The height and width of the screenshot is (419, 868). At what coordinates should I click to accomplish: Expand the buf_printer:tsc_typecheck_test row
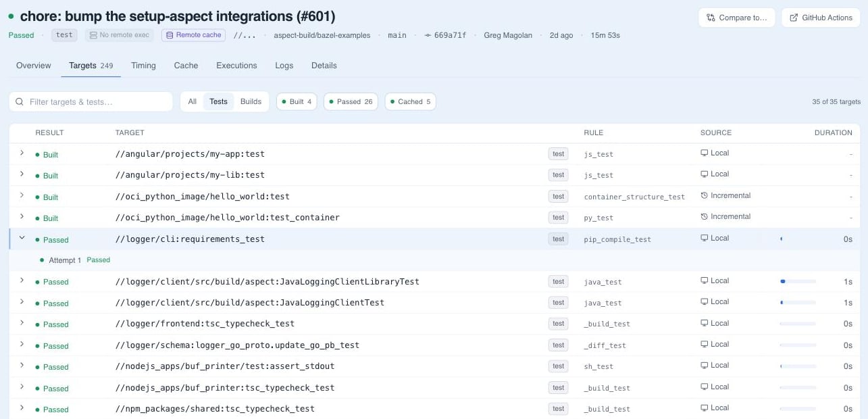[22, 387]
